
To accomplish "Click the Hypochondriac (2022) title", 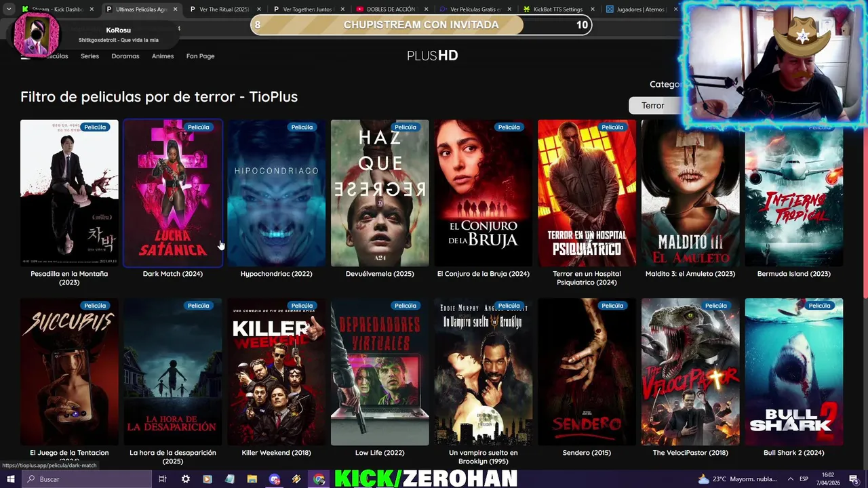I will click(277, 274).
